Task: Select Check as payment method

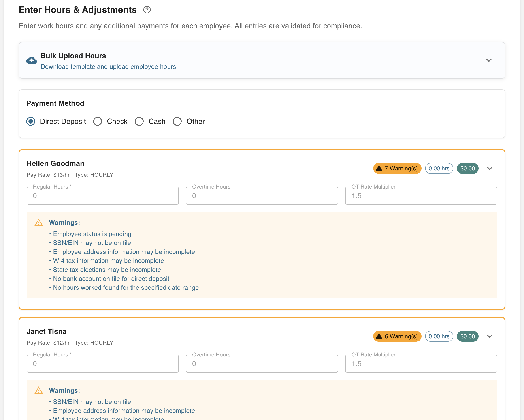Action: [98, 121]
